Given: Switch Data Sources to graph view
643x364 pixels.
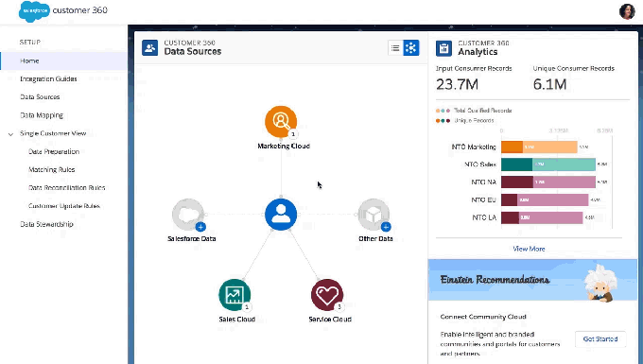Looking at the screenshot, I should click(411, 48).
